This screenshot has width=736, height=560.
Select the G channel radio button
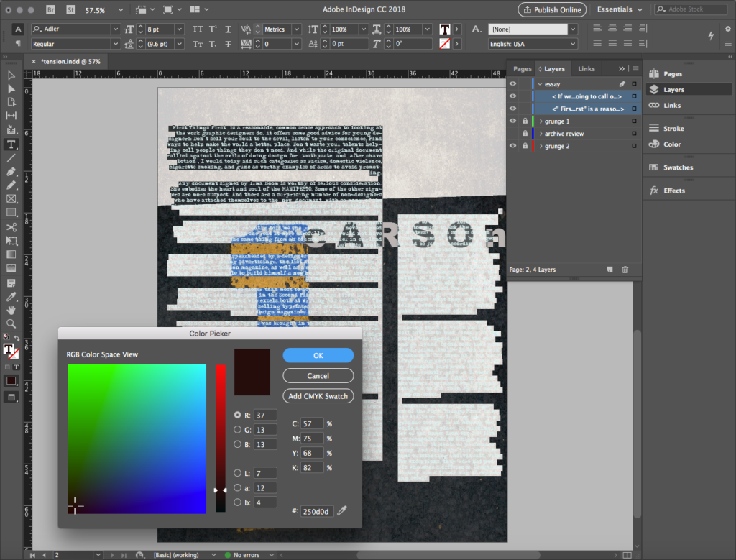[238, 430]
